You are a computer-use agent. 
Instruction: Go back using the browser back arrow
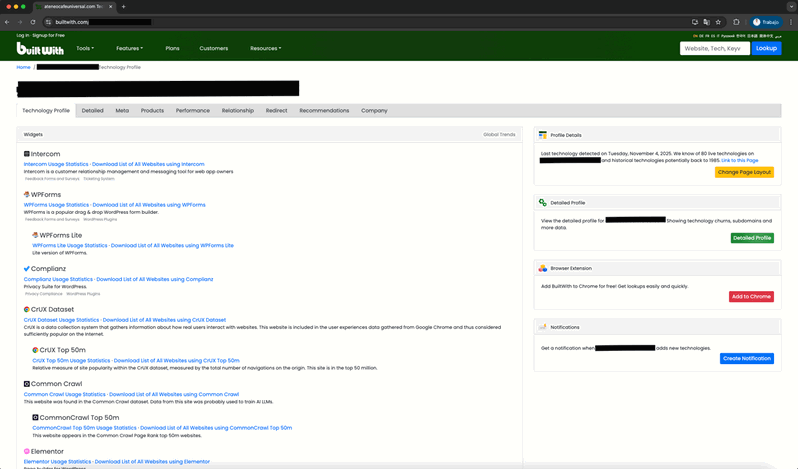[x=7, y=22]
